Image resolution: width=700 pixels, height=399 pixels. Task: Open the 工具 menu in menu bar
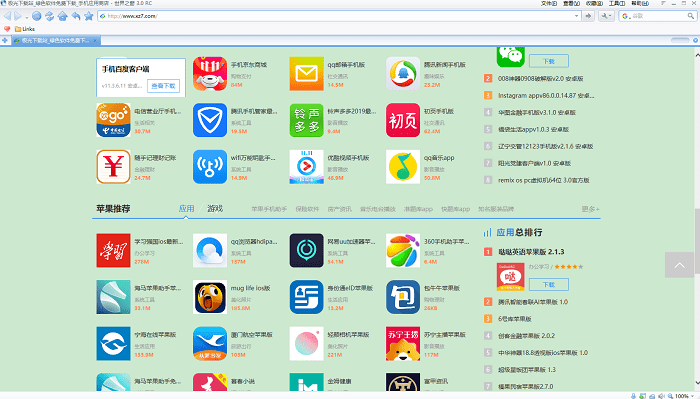[617, 3]
